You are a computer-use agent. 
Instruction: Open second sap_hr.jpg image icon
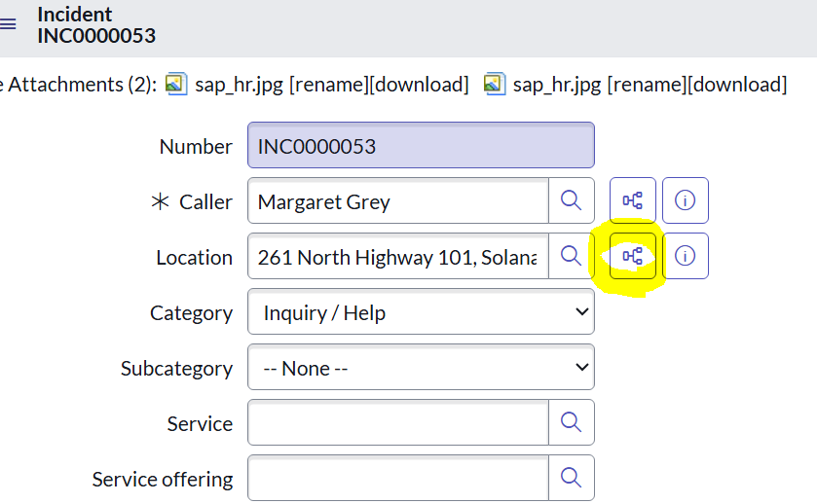click(494, 85)
